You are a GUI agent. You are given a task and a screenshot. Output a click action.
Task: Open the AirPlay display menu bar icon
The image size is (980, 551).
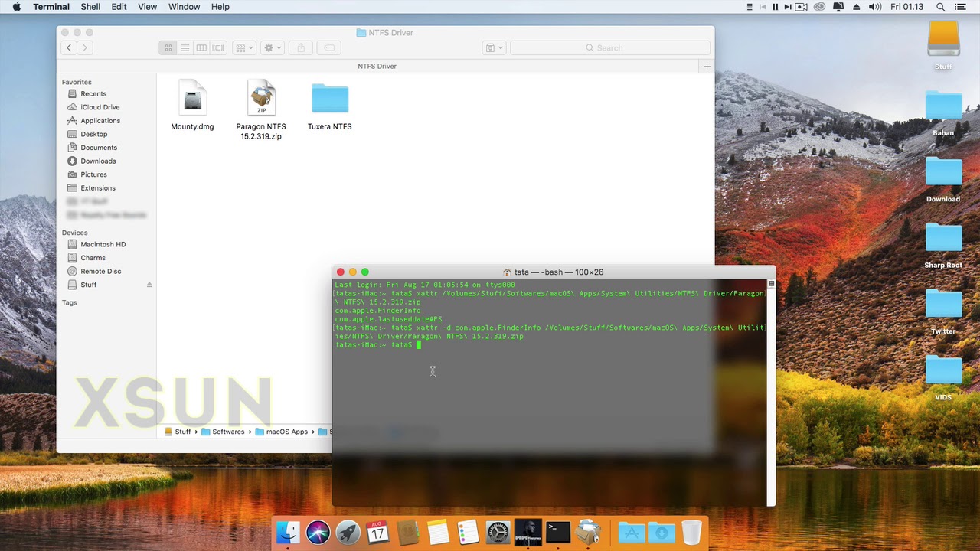(x=838, y=7)
